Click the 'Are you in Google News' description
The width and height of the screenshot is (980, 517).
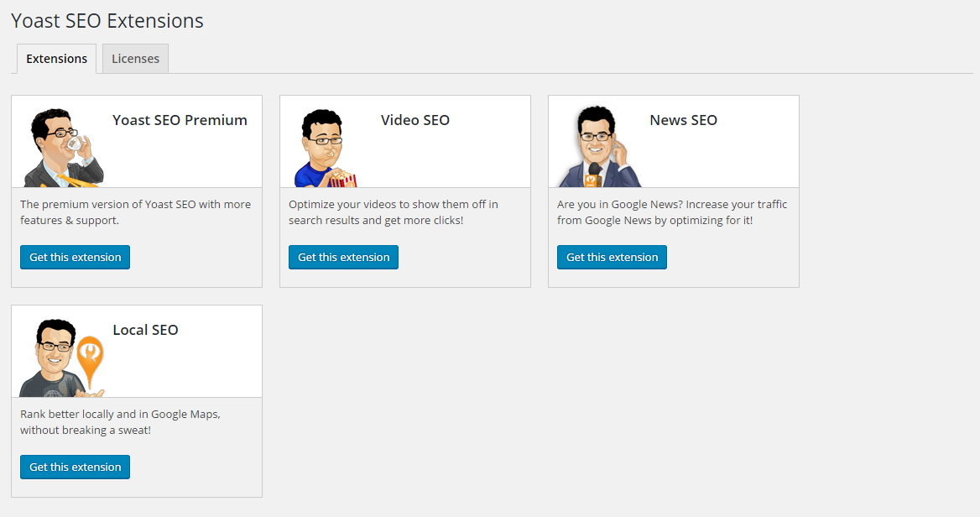tap(672, 212)
